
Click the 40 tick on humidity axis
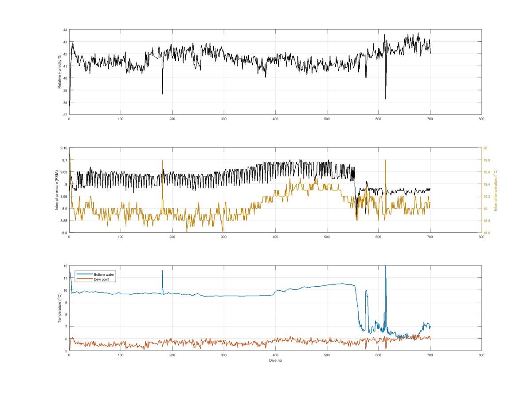[65, 78]
